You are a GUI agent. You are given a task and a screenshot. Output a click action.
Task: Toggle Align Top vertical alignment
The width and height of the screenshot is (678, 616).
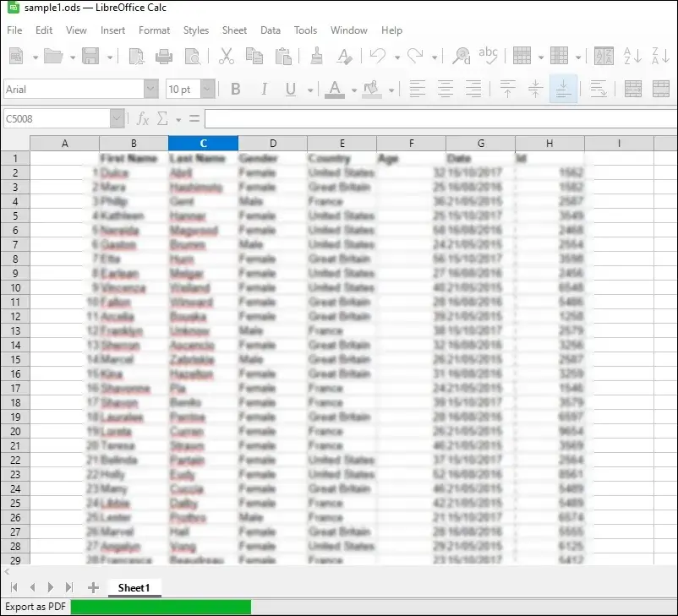tap(507, 89)
